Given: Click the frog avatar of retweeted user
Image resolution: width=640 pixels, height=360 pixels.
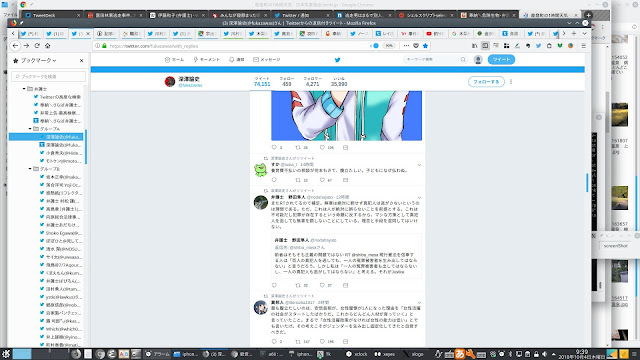Looking at the screenshot, I should coord(261,169).
